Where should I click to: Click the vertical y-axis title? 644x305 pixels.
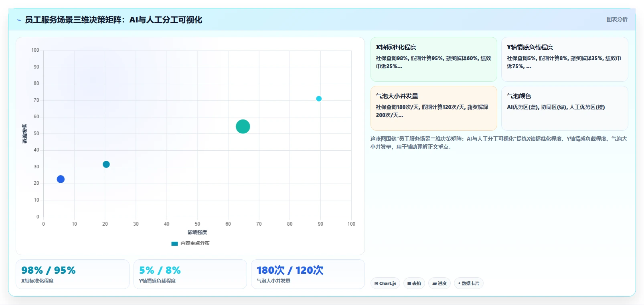coord(24,134)
